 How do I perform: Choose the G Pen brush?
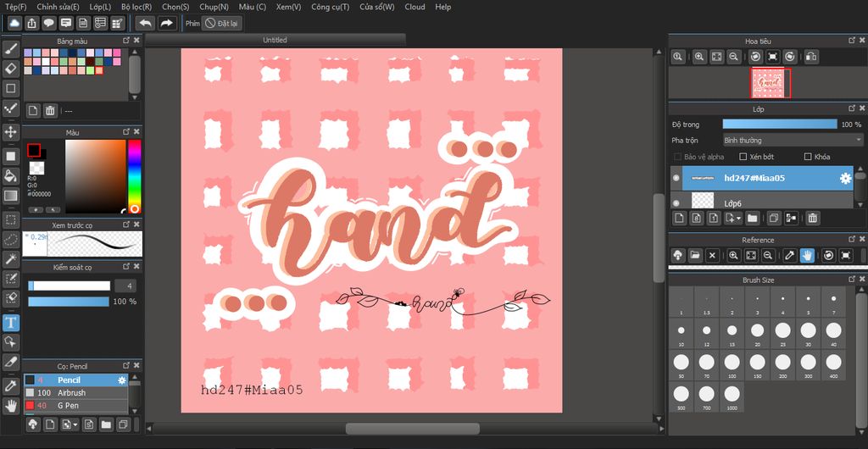point(75,405)
